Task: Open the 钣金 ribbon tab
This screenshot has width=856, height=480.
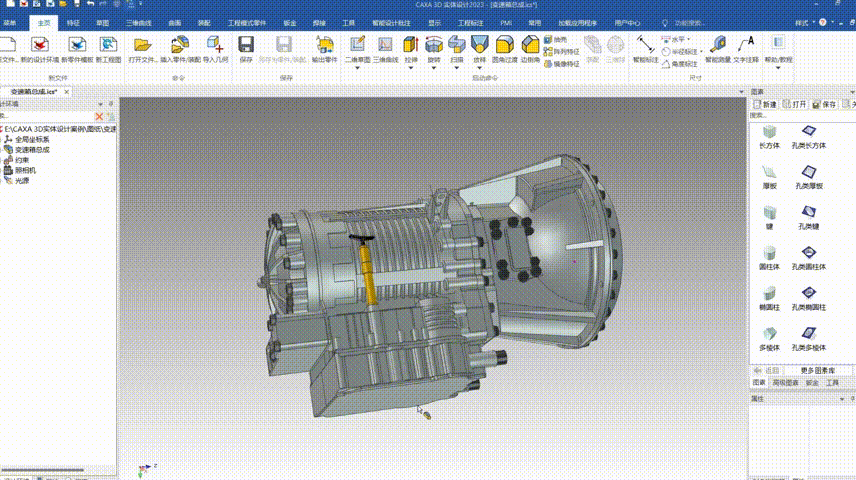Action: [x=290, y=21]
